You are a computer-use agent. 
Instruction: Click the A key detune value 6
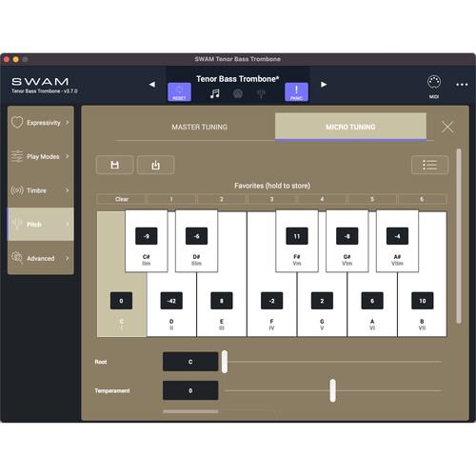click(x=372, y=301)
